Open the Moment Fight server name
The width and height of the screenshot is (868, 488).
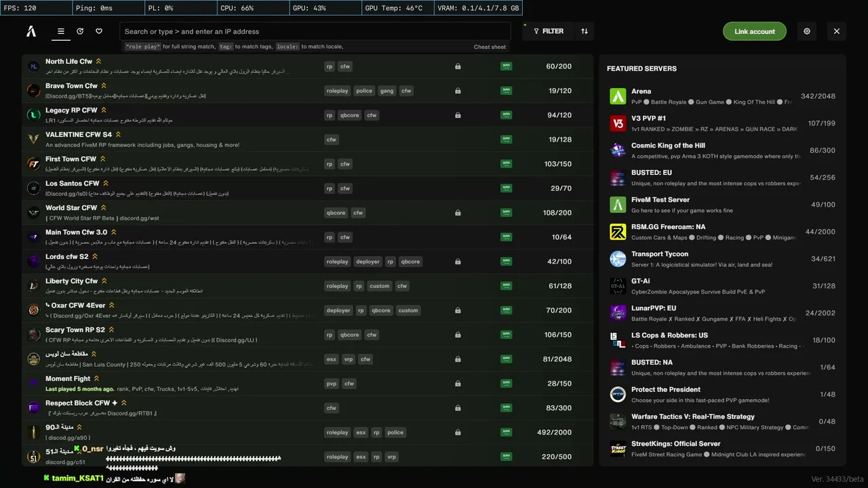[68, 379]
